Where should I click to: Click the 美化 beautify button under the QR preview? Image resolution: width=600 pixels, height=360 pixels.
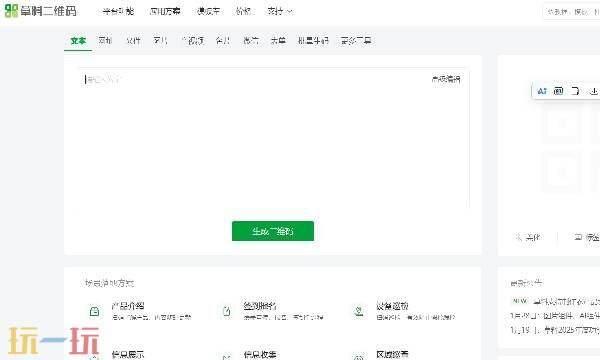(528, 237)
